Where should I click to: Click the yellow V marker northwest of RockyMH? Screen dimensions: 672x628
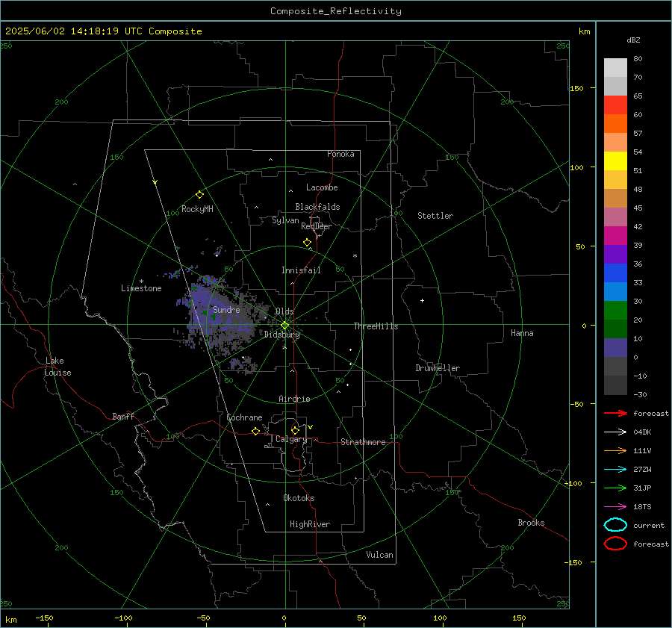click(155, 182)
